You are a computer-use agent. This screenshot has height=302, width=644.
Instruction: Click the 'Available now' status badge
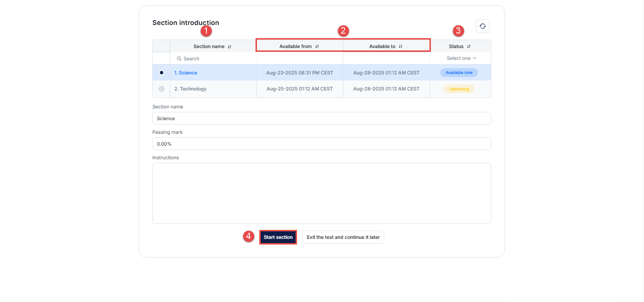point(459,73)
